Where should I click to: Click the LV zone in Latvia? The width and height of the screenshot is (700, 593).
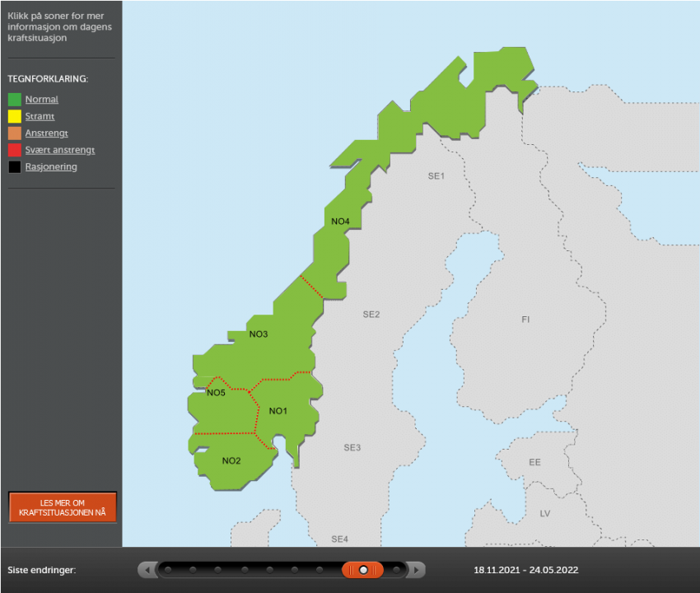point(544,514)
